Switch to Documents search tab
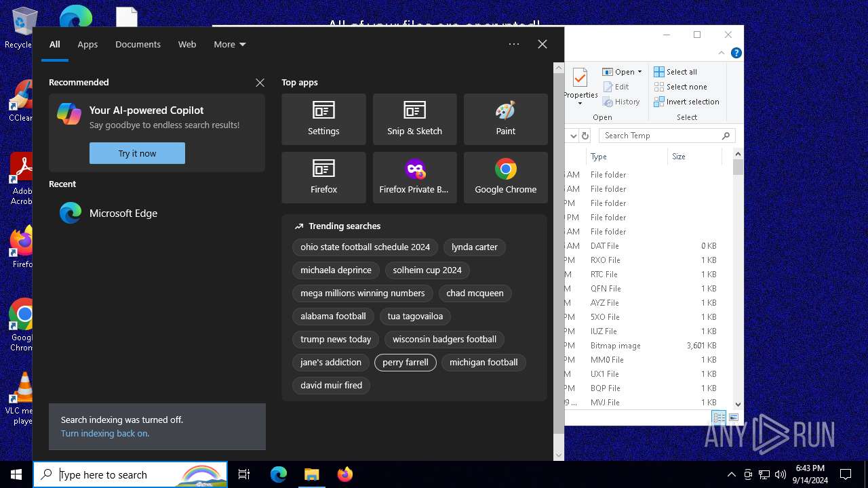The width and height of the screenshot is (868, 488). (138, 44)
